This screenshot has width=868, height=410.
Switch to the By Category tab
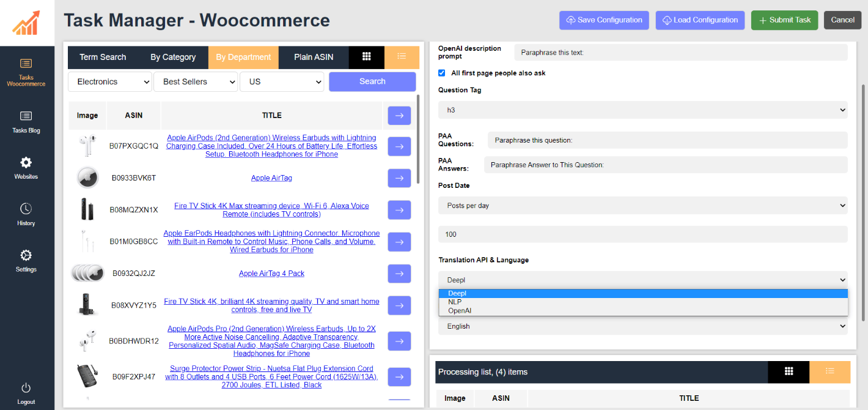[173, 57]
